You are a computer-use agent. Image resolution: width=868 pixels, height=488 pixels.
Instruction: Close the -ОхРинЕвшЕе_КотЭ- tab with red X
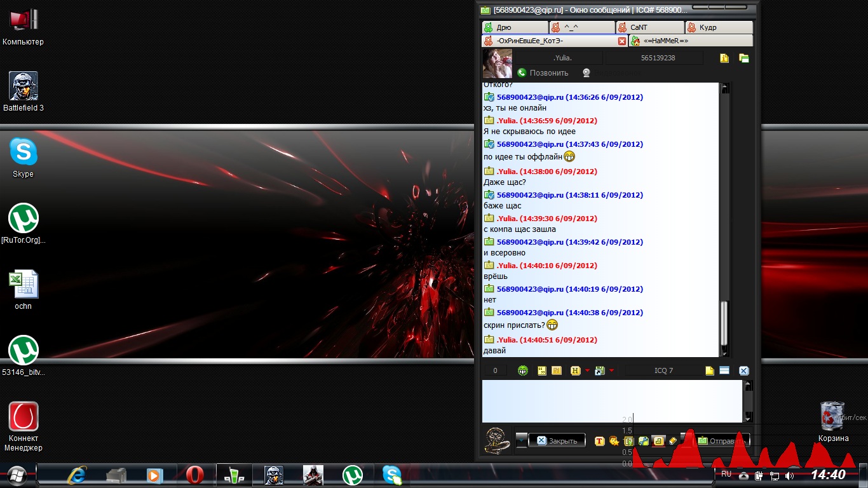click(622, 41)
